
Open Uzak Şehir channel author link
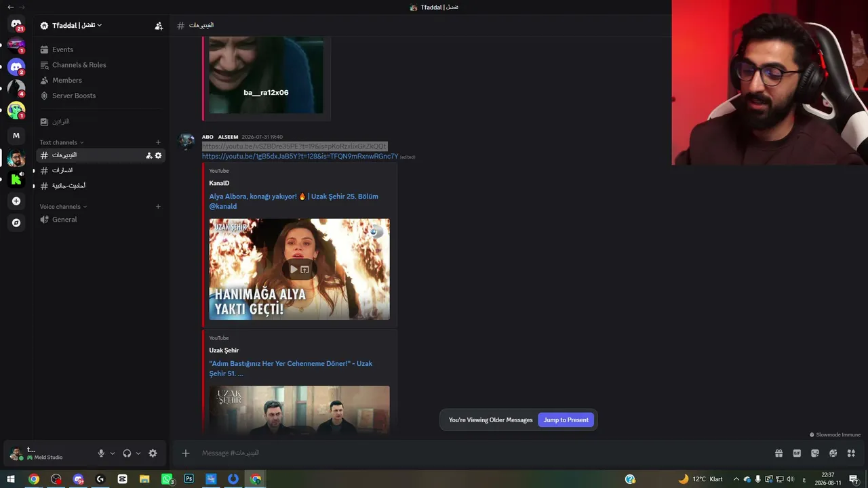point(224,350)
